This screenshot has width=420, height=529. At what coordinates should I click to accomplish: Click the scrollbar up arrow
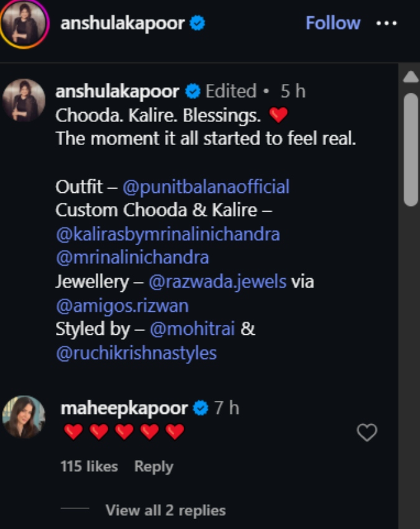pos(411,77)
